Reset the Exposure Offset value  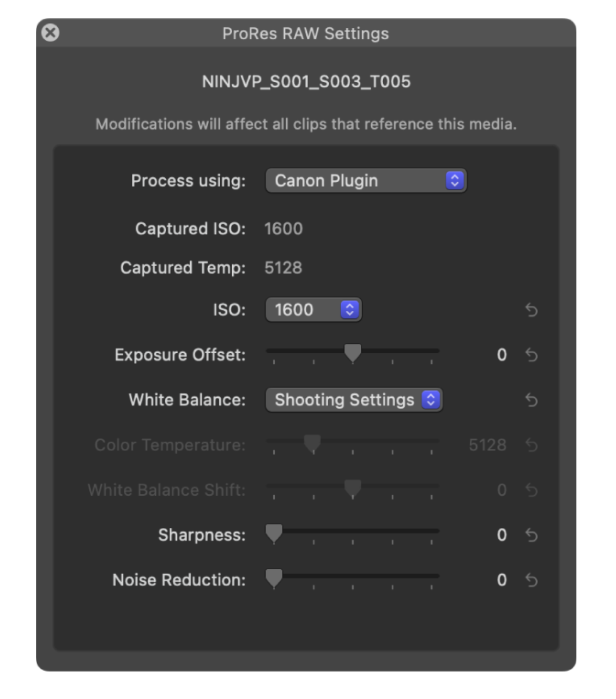click(533, 354)
